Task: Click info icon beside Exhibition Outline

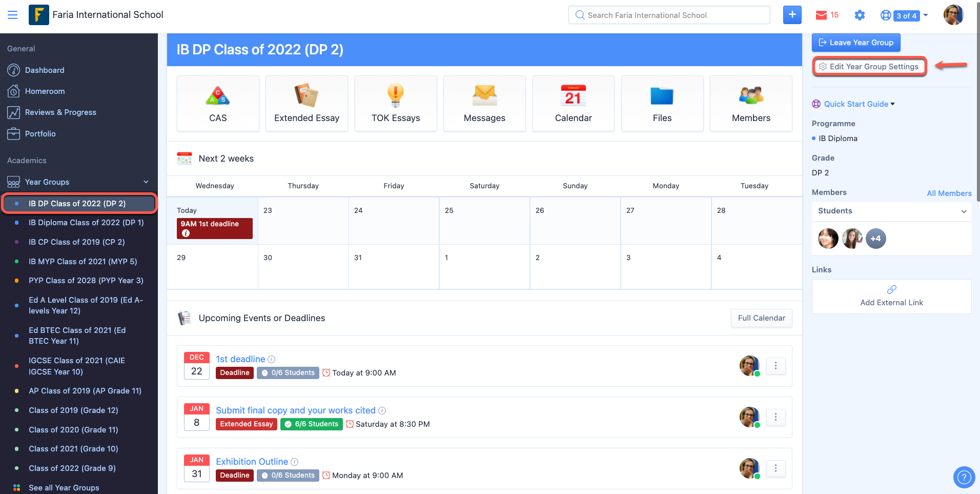Action: point(295,462)
